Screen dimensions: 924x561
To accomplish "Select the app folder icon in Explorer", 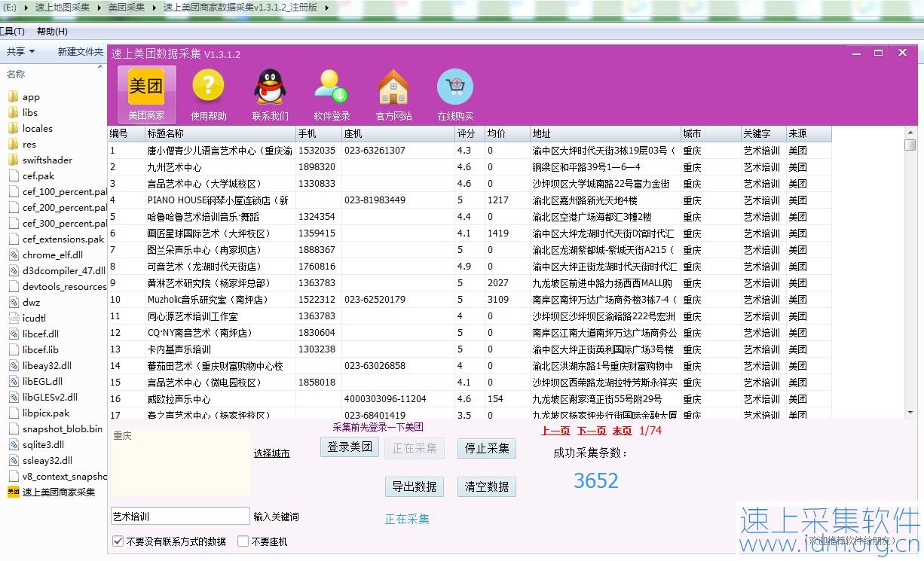I will tap(13, 96).
